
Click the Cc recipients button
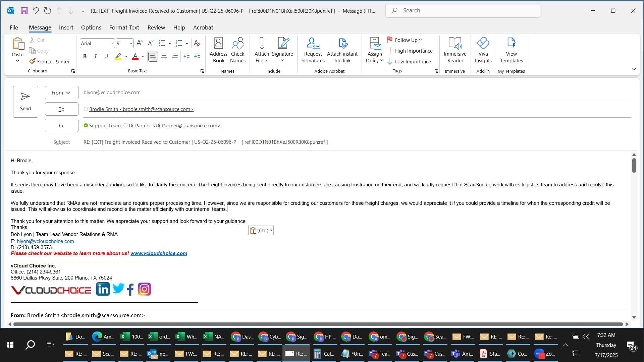click(62, 125)
